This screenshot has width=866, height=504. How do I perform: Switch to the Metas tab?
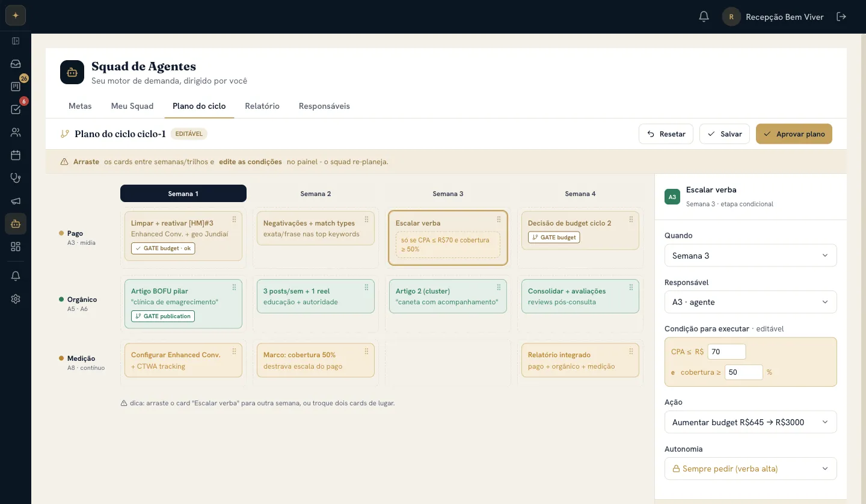click(x=80, y=106)
